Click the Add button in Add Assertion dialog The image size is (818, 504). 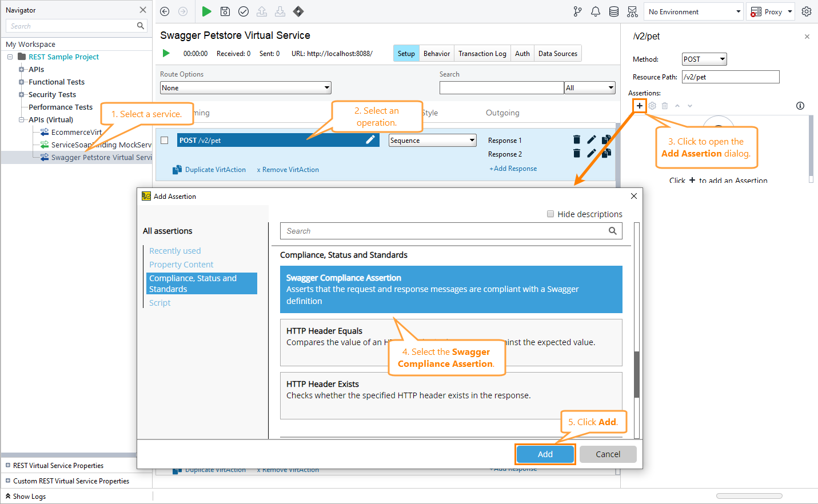click(x=545, y=454)
